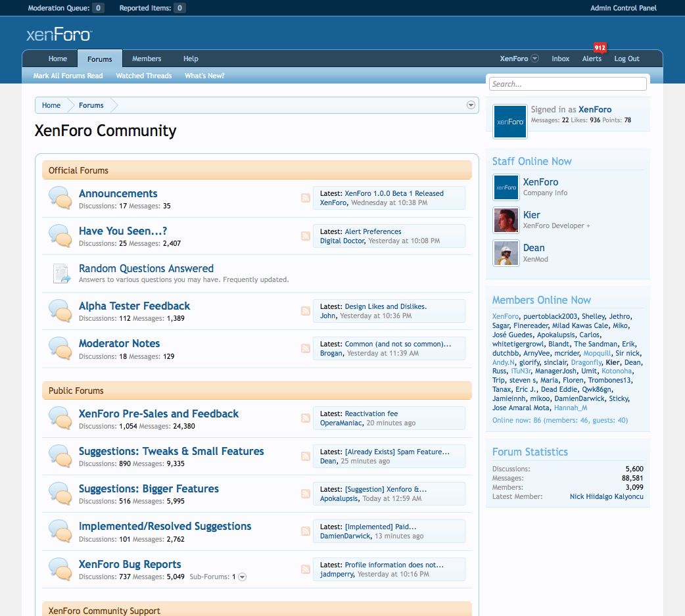This screenshot has width=685, height=616.
Task: Click the Alerts badge showing 912
Action: tap(599, 47)
